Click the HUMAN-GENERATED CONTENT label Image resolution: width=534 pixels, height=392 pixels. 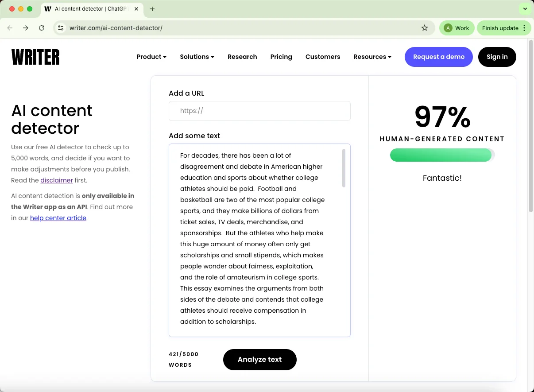(442, 139)
